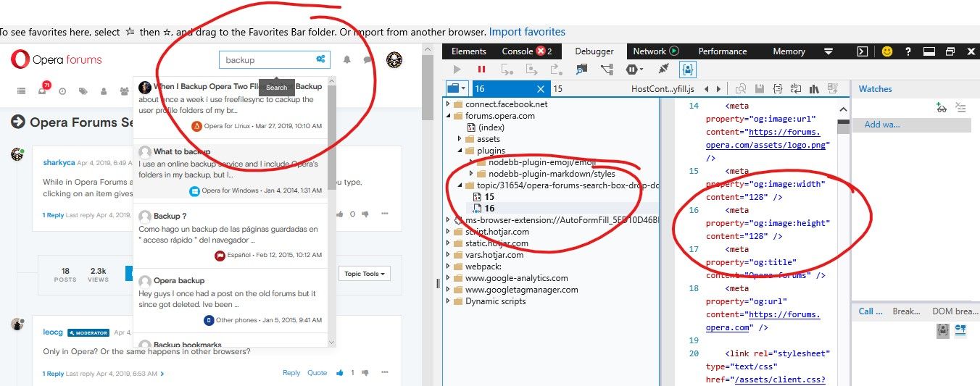Close the open document tab 16
The width and height of the screenshot is (980, 386).
pos(540,88)
